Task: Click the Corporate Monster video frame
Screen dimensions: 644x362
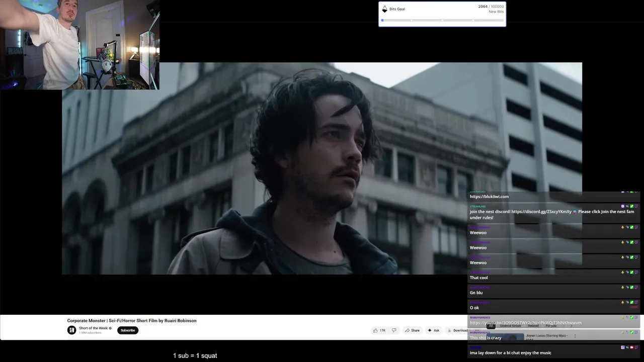Action: click(322, 168)
